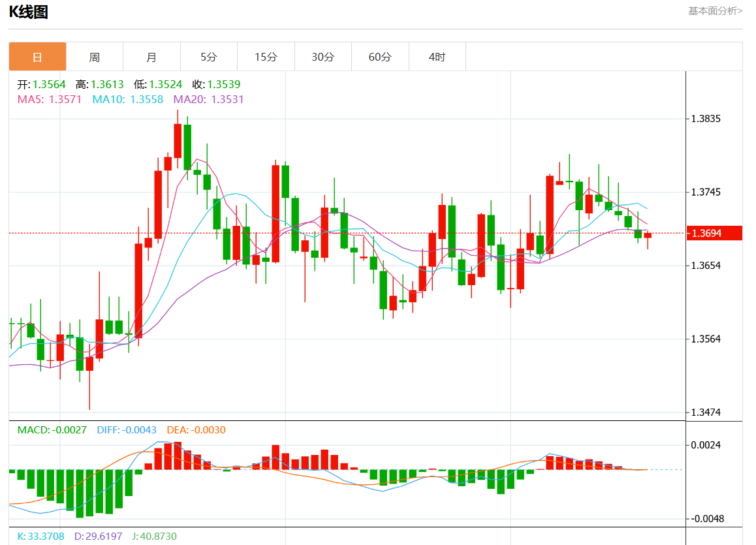
Task: Click the 1.3835 price axis label
Action: pyautogui.click(x=706, y=119)
